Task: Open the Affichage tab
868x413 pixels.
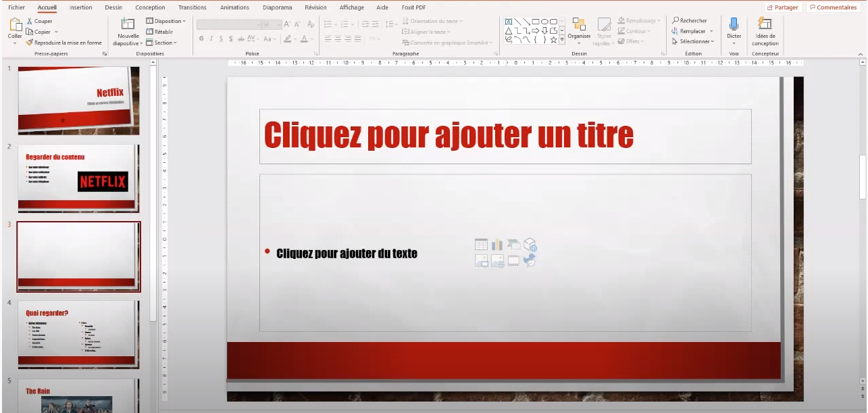Action: 351,7
